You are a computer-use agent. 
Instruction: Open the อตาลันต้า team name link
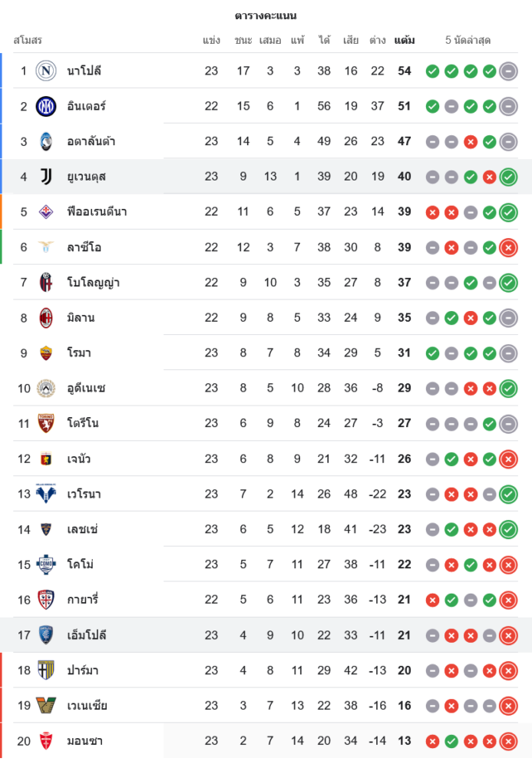(x=91, y=141)
